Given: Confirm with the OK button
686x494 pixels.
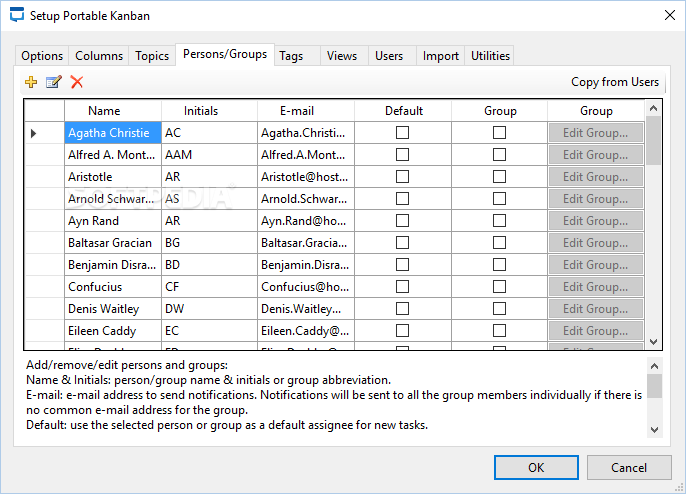Looking at the screenshot, I should 536,468.
